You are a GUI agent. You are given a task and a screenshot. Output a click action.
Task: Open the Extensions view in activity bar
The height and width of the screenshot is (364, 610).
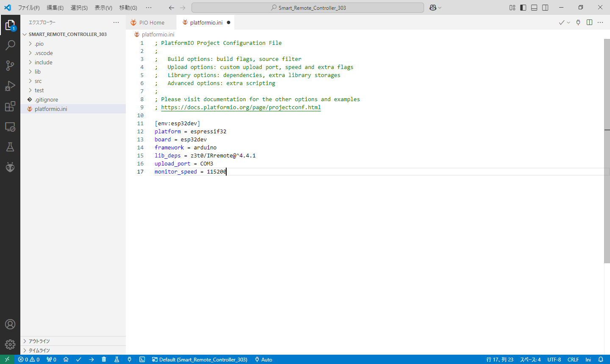[10, 106]
